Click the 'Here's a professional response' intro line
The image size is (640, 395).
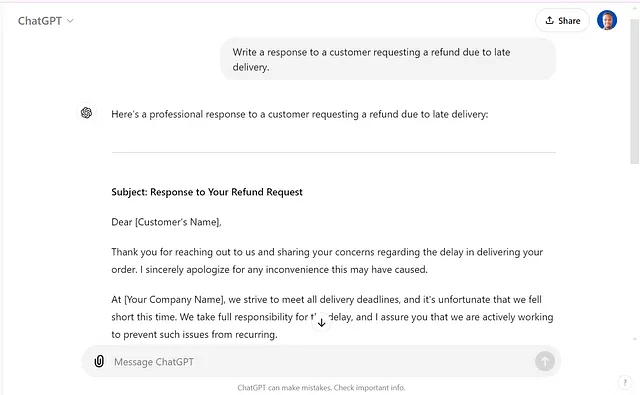tap(300, 114)
